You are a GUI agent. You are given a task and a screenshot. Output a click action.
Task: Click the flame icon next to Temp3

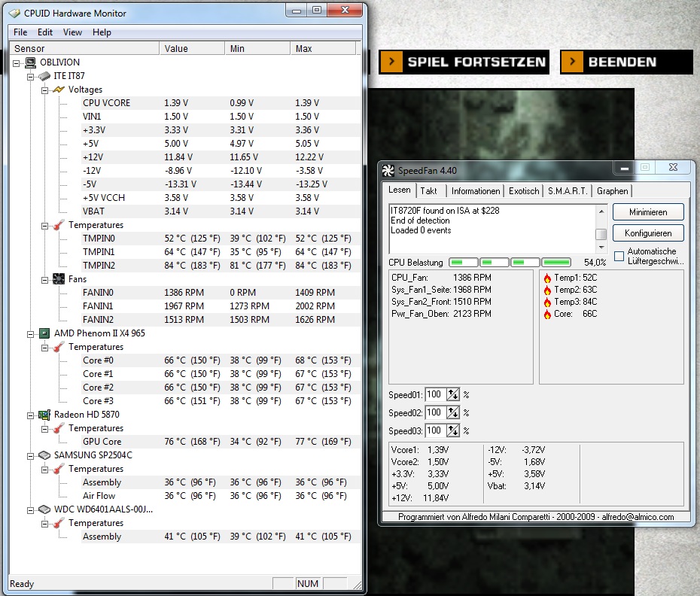pos(547,303)
